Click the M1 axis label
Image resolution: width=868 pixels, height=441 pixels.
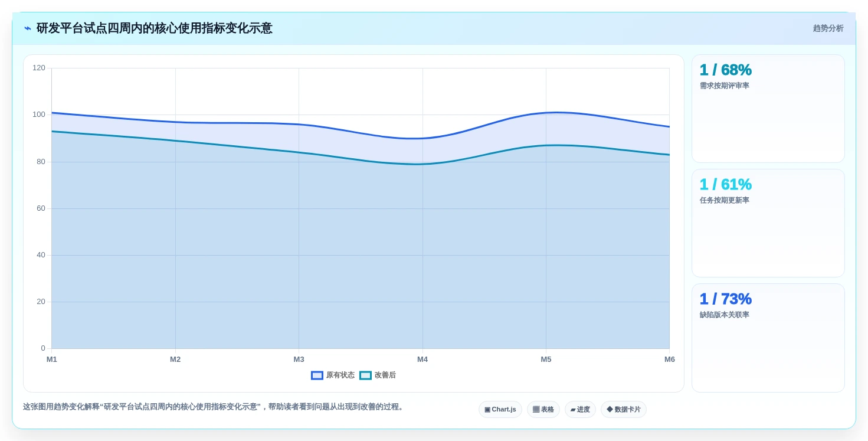52,360
